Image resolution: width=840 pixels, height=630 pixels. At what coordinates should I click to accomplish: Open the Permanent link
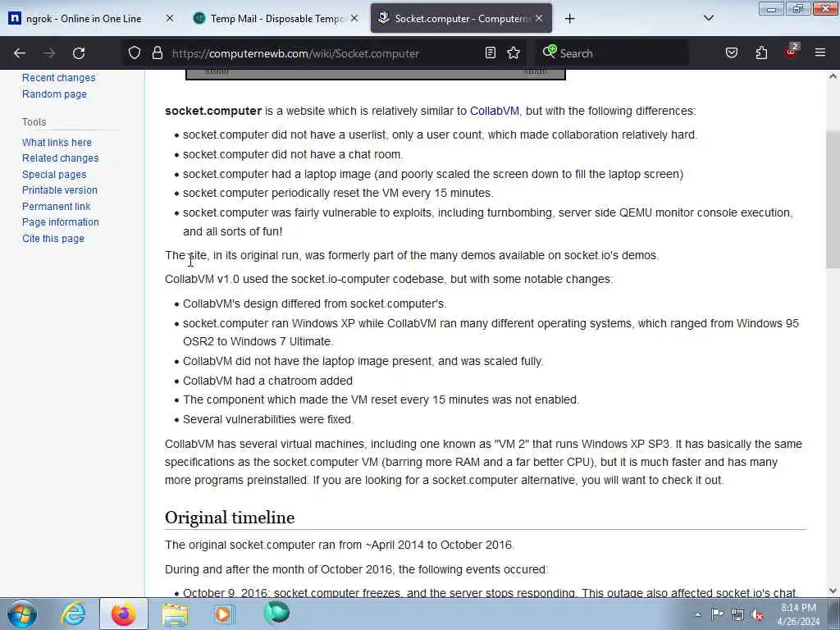click(57, 206)
